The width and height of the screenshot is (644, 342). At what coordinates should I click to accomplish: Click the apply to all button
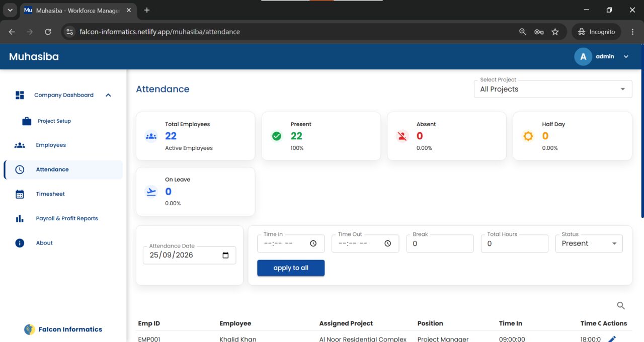point(291,268)
